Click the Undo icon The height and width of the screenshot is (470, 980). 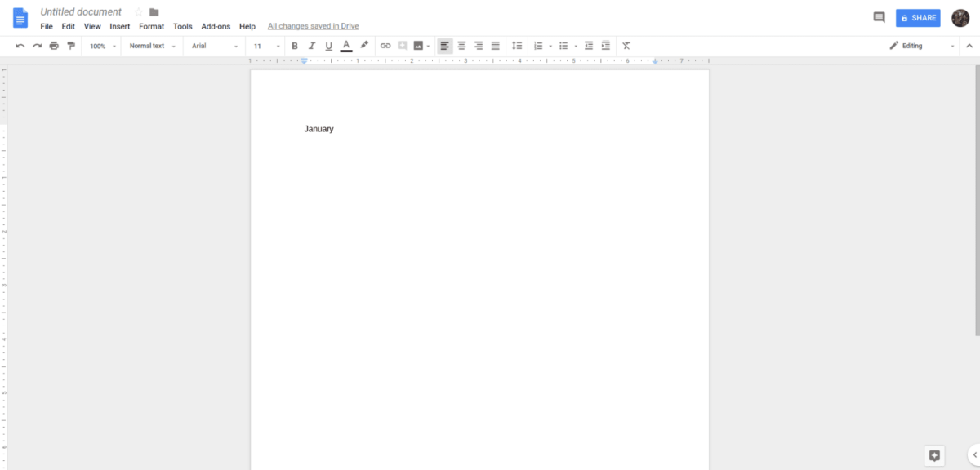point(20,46)
